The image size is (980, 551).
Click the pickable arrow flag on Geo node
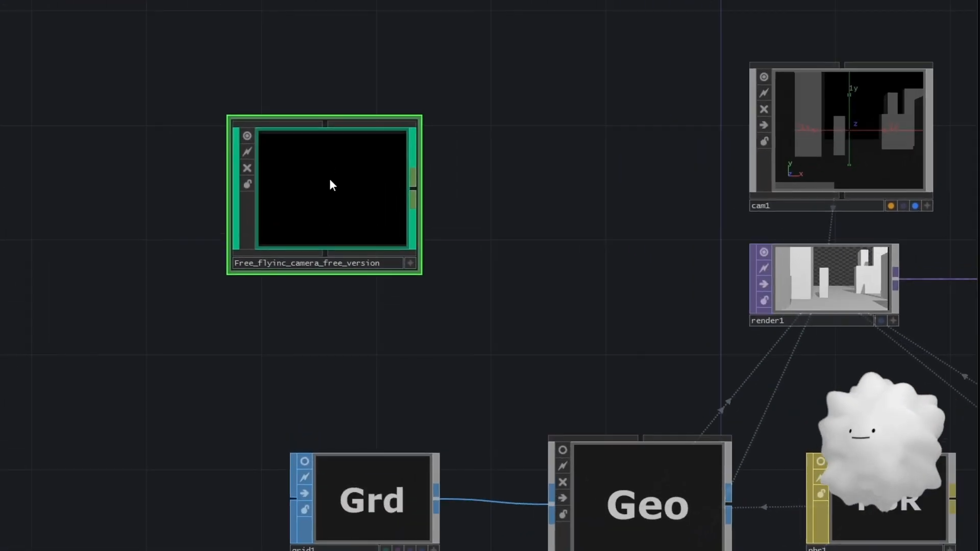pos(562,498)
